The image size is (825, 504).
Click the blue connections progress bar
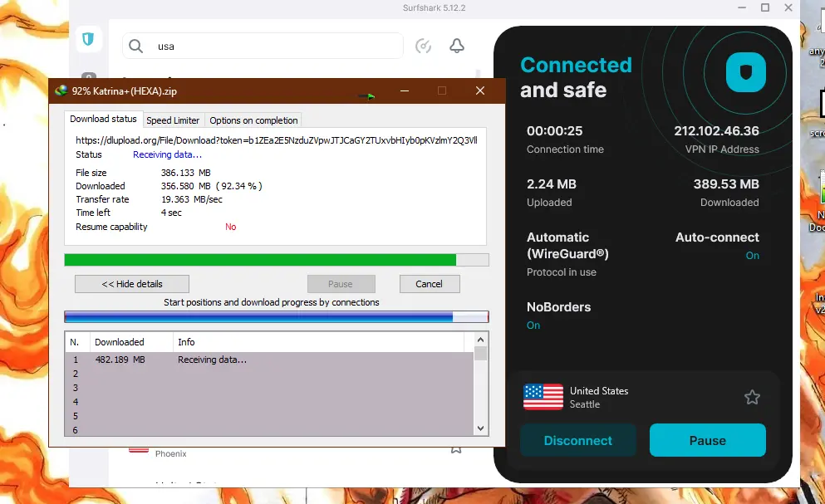(276, 316)
